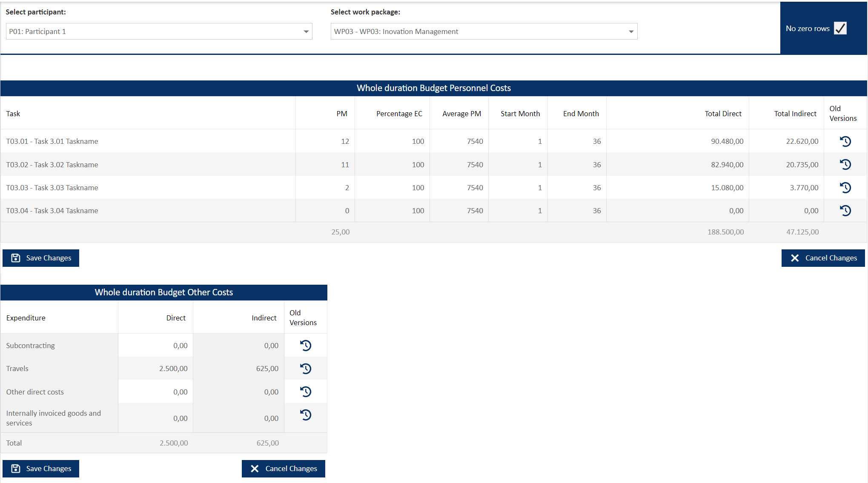This screenshot has width=868, height=483.
Task: Click the Travels indirect value 625,00
Action: [x=267, y=369]
